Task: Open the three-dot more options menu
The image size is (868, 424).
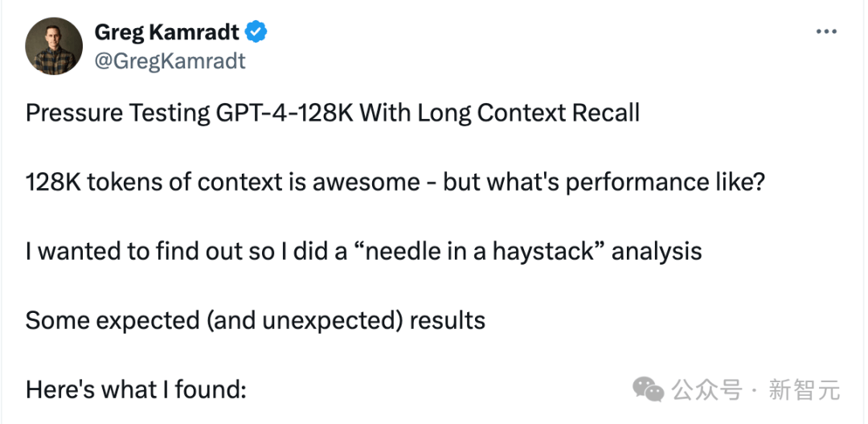Action: (826, 32)
